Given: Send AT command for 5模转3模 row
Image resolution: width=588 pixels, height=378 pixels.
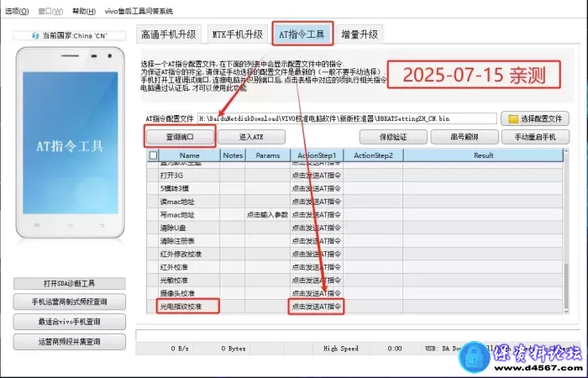Looking at the screenshot, I should [317, 189].
